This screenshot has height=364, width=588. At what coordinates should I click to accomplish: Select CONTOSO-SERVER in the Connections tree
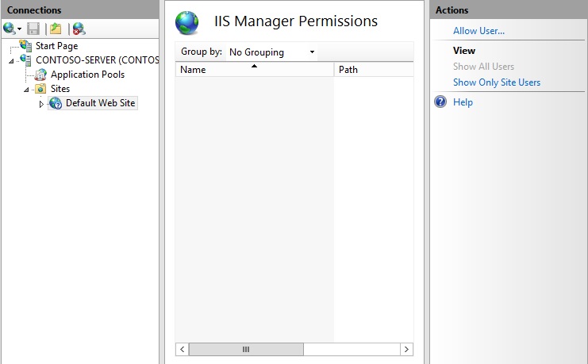pos(97,60)
